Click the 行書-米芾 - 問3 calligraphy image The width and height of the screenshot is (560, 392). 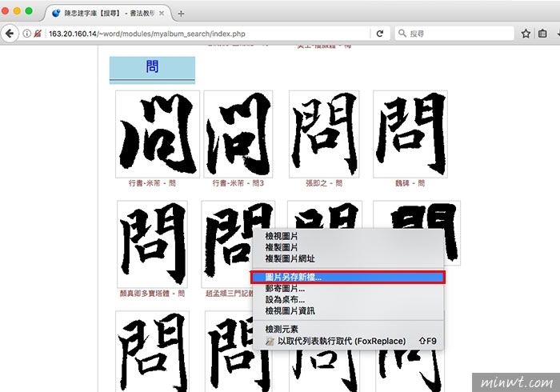click(238, 134)
